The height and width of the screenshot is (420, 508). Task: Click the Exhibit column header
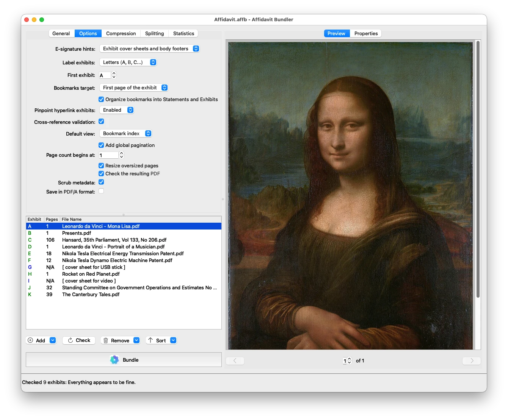[35, 220]
